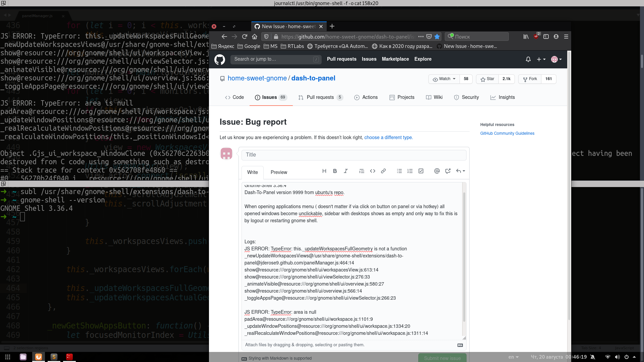
Task: Open Firefox hamburger menu
Action: tap(566, 37)
